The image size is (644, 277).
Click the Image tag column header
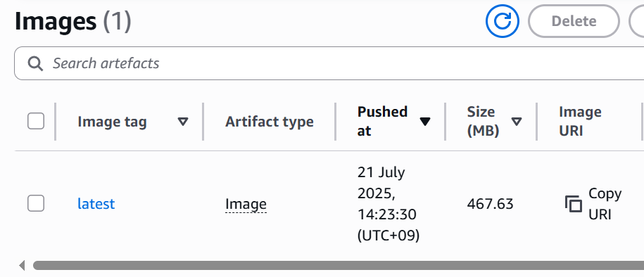tap(112, 122)
